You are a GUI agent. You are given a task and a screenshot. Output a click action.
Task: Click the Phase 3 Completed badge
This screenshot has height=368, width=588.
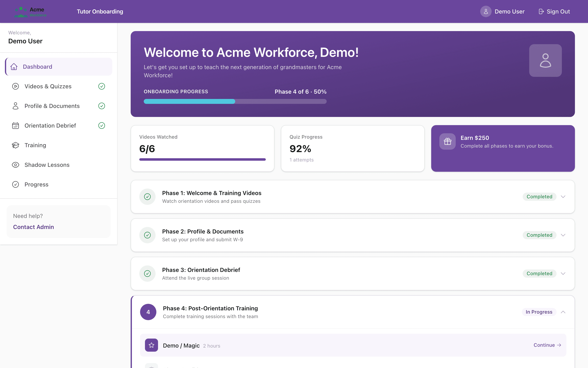pyautogui.click(x=539, y=274)
